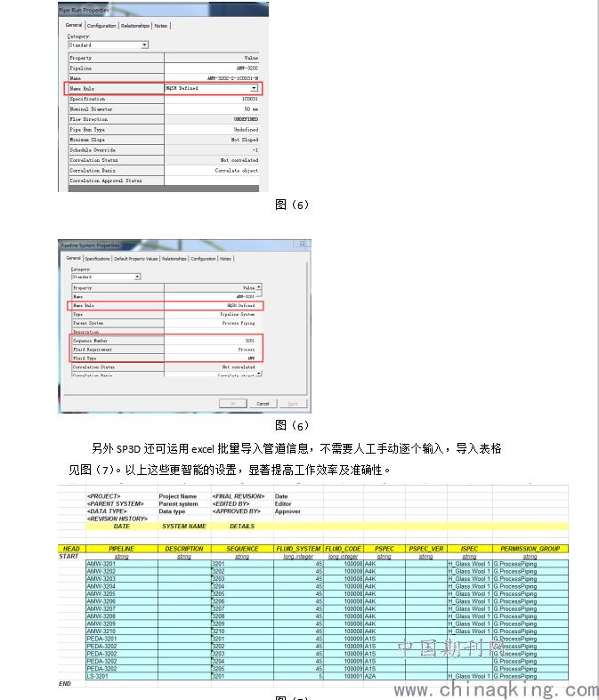Click <APPROVED BY> tag cell
599x700 pixels.
pyautogui.click(x=236, y=511)
